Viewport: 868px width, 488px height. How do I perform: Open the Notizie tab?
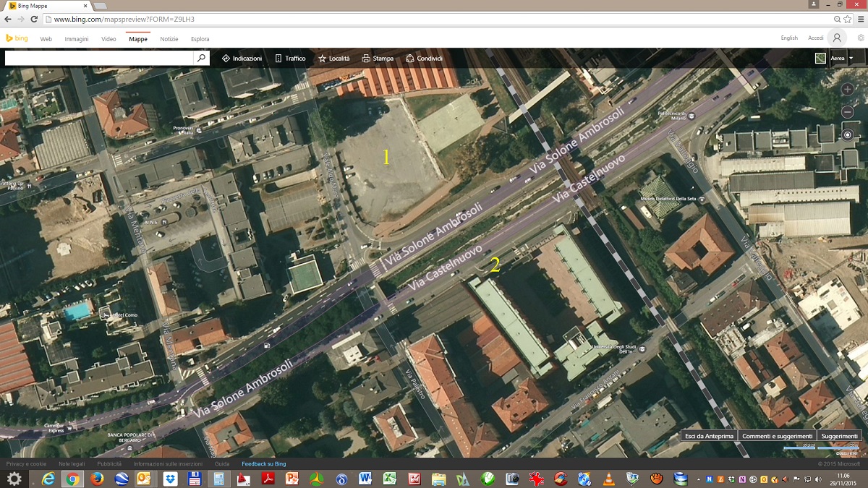(169, 39)
